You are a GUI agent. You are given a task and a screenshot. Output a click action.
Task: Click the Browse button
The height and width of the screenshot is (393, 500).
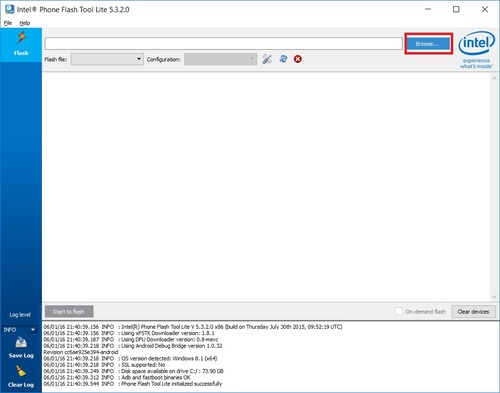click(428, 44)
